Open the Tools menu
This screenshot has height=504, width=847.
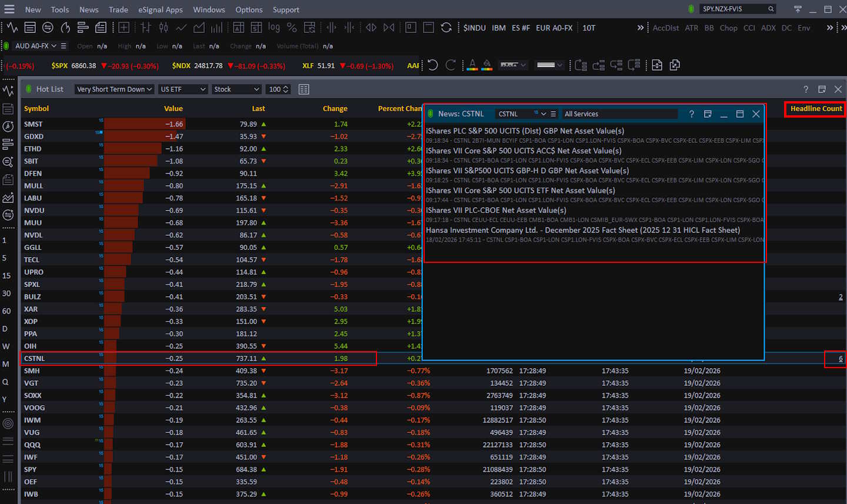click(x=60, y=9)
